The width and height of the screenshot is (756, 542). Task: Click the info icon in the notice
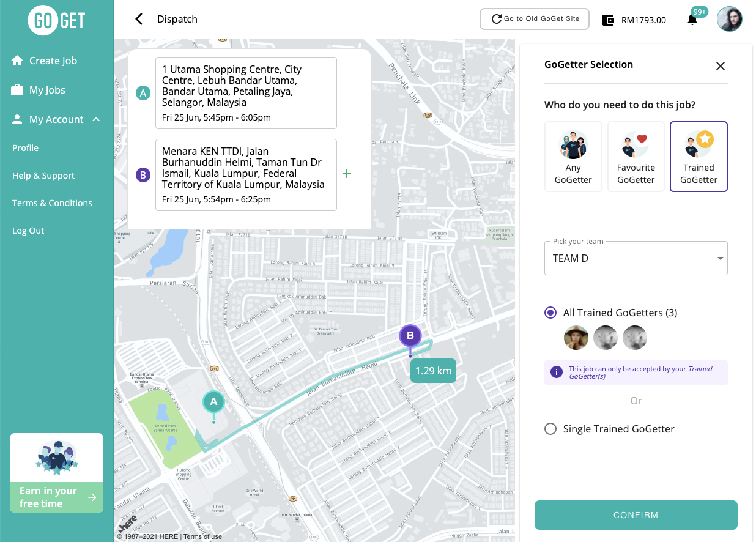tap(557, 372)
